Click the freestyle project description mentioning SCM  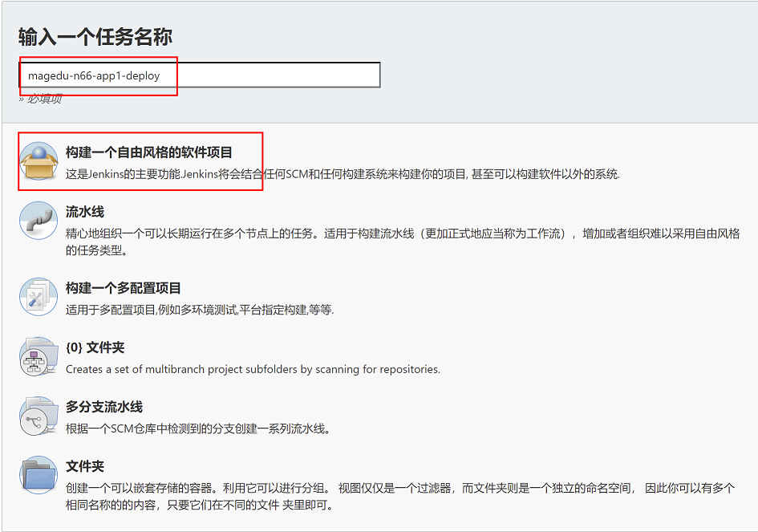tap(343, 174)
